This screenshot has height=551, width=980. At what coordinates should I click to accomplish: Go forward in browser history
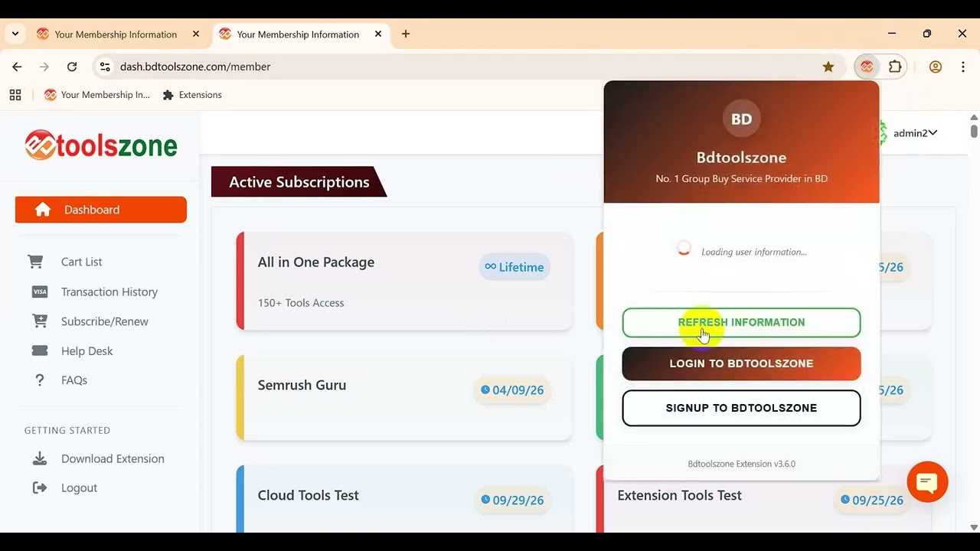(x=44, y=67)
